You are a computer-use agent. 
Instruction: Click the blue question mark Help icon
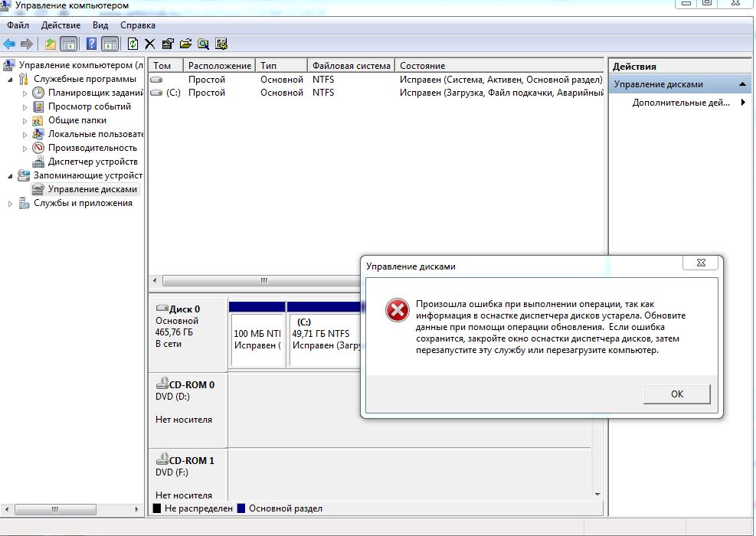point(92,44)
